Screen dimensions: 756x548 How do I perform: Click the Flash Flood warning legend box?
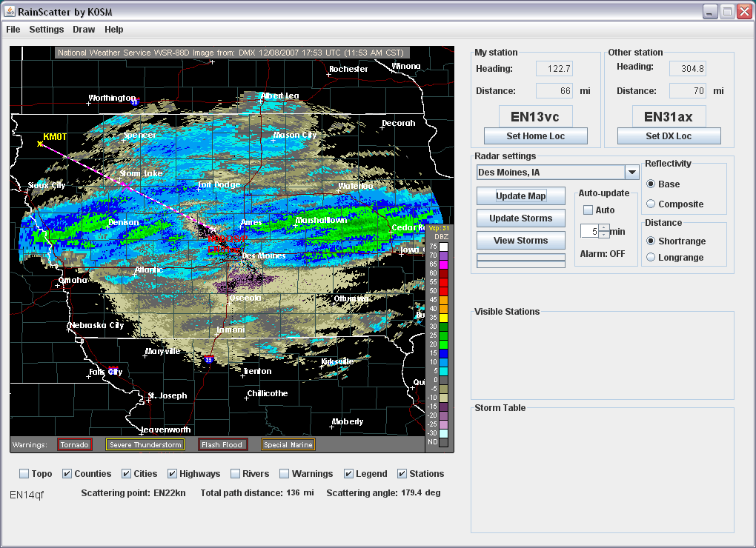222,445
